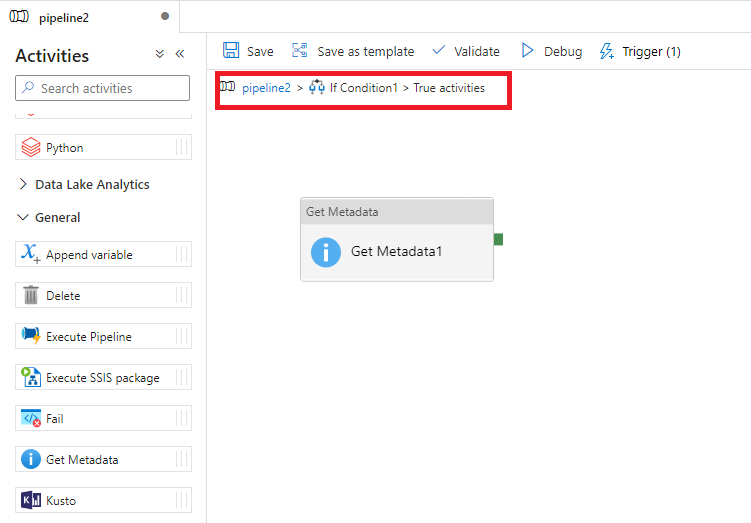Select the pipeline2 tab

[x=90, y=17]
